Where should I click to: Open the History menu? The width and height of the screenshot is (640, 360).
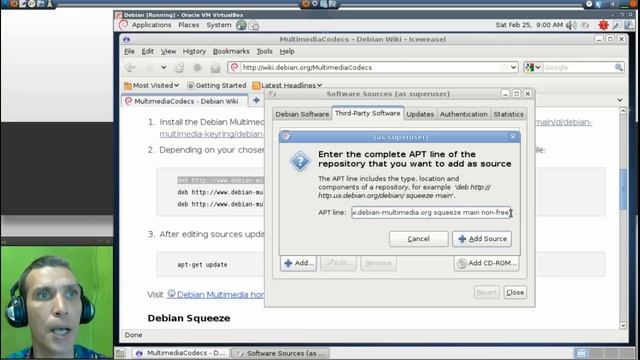coord(194,51)
